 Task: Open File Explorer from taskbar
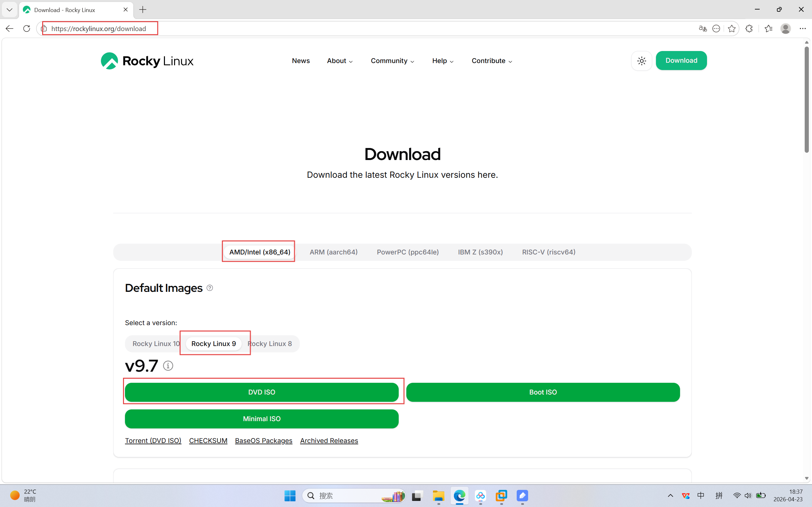click(x=438, y=496)
